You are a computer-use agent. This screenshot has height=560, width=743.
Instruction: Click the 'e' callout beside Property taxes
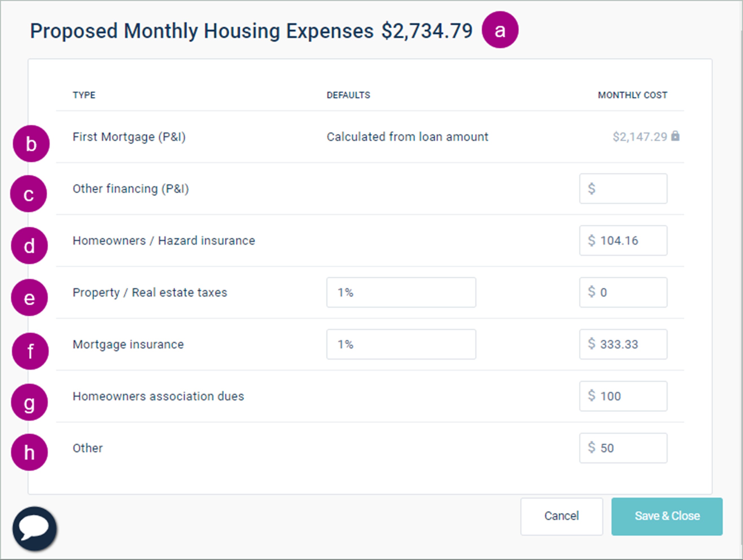[x=29, y=298]
